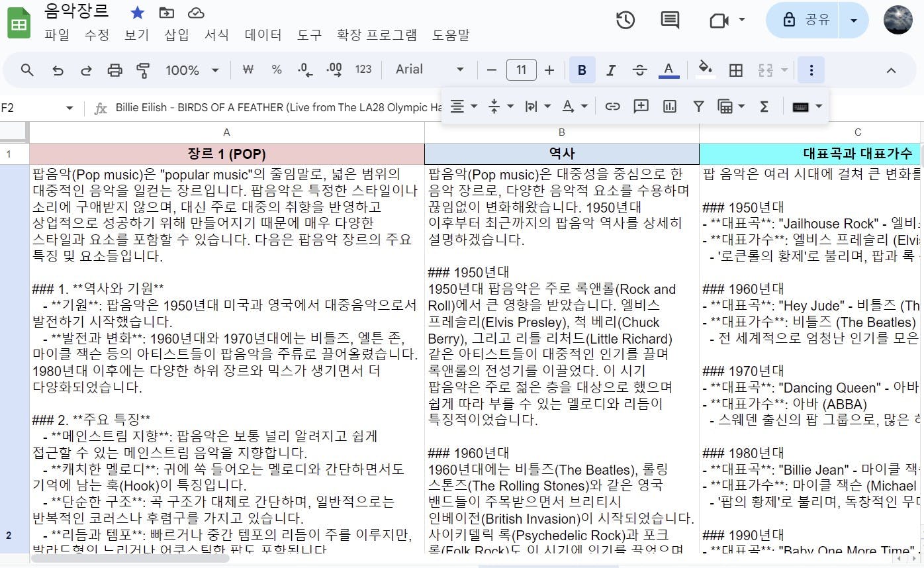Open the Google Sheets home icon
Viewport: 924px width, 568px height.
[x=19, y=24]
